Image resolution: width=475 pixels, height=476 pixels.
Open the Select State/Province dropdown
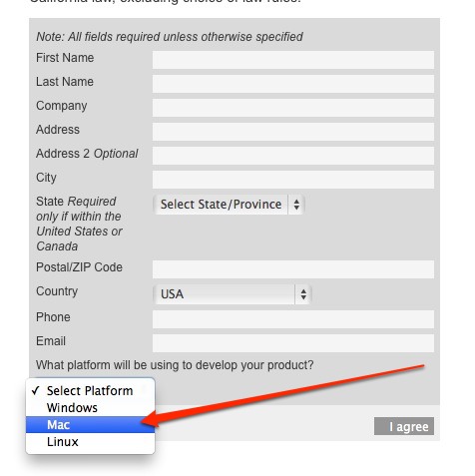click(x=229, y=205)
